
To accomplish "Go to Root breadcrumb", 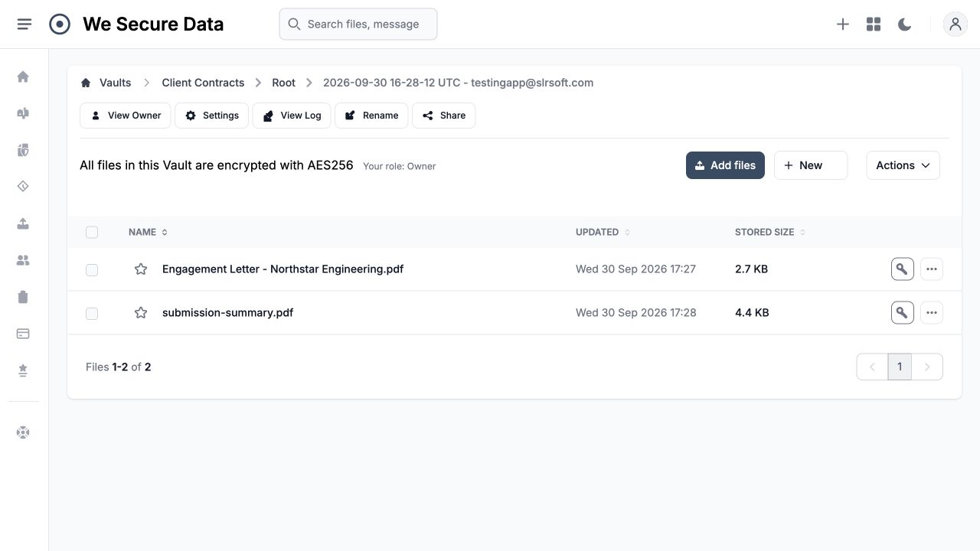I will 283,83.
